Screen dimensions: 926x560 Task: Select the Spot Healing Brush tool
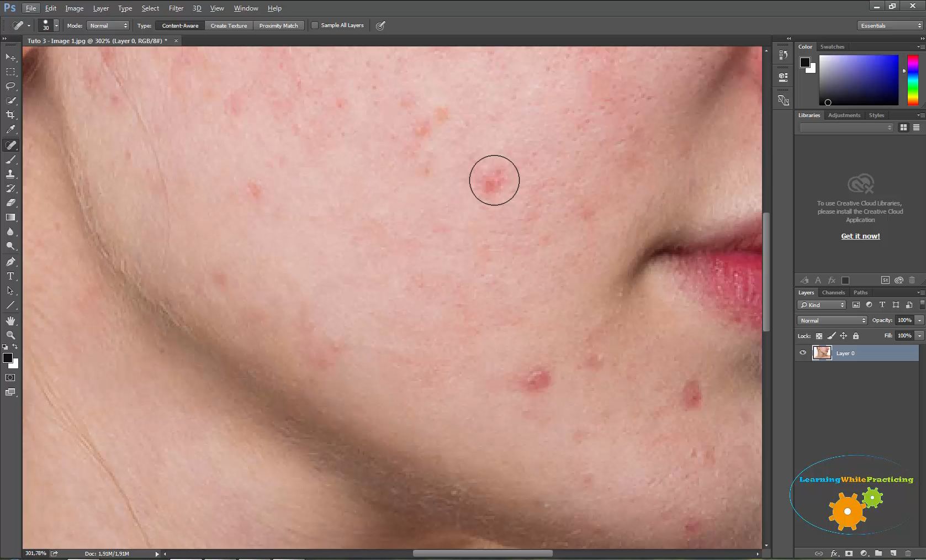[x=10, y=145]
